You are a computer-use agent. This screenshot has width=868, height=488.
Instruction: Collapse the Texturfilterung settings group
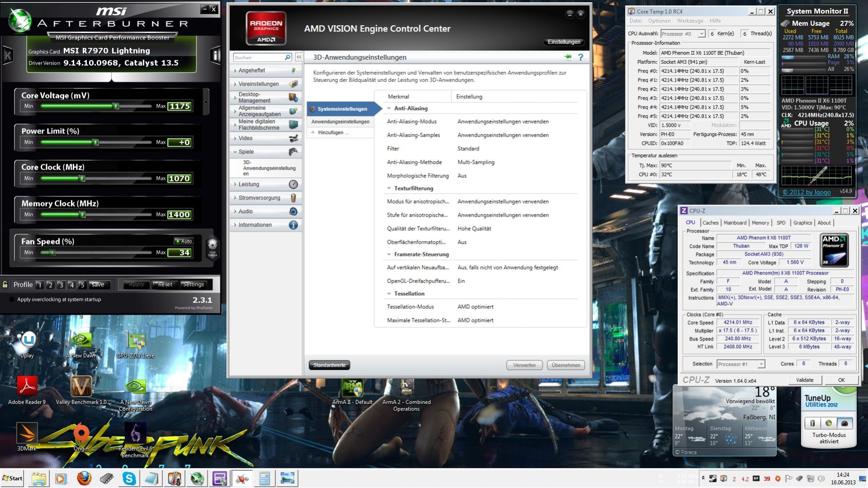[x=389, y=189]
